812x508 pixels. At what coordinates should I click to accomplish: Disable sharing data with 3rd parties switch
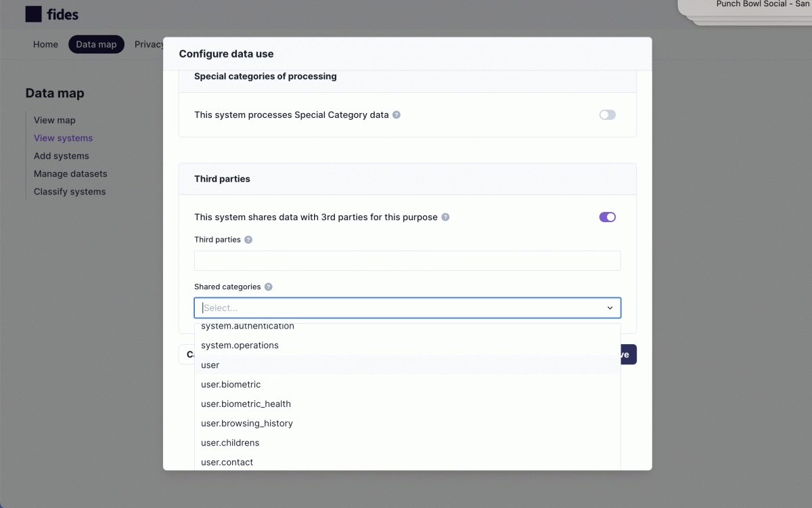608,217
